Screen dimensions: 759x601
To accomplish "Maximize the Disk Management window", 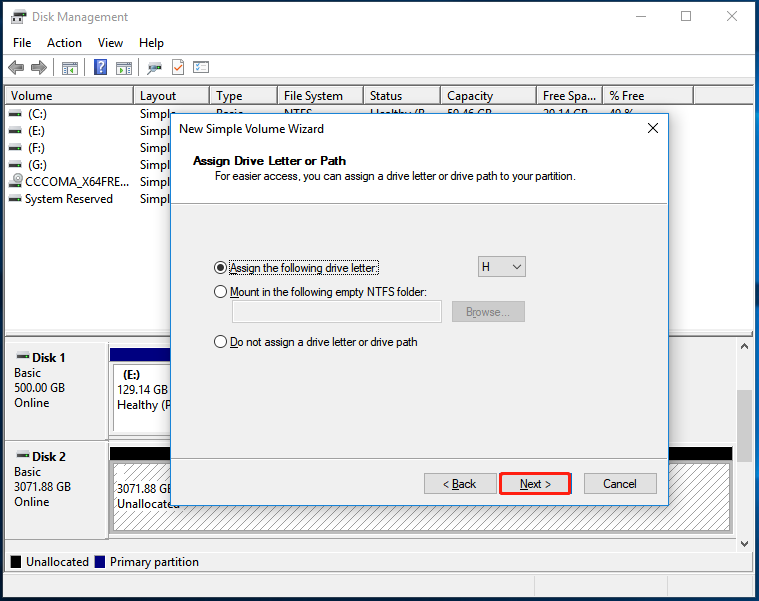I will point(686,16).
